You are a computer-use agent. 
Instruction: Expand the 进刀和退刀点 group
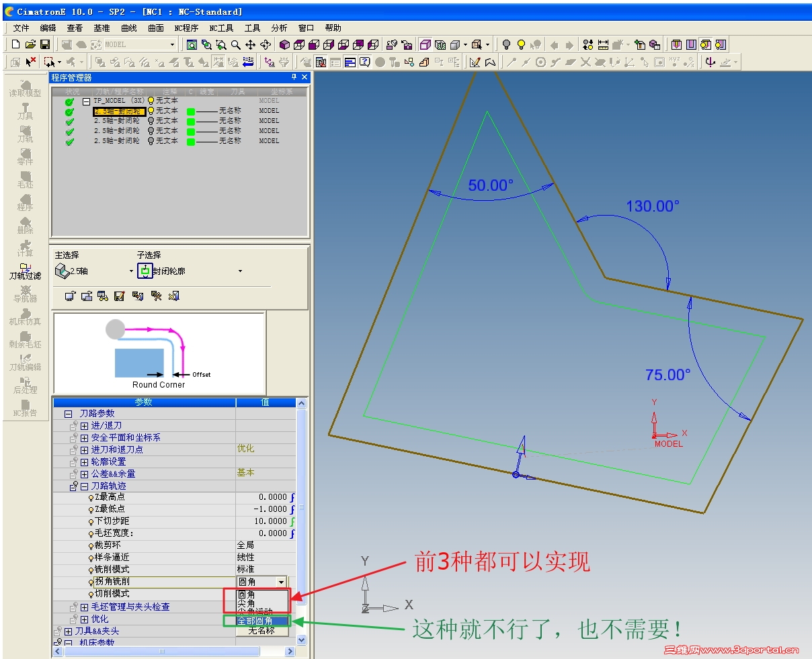point(84,450)
